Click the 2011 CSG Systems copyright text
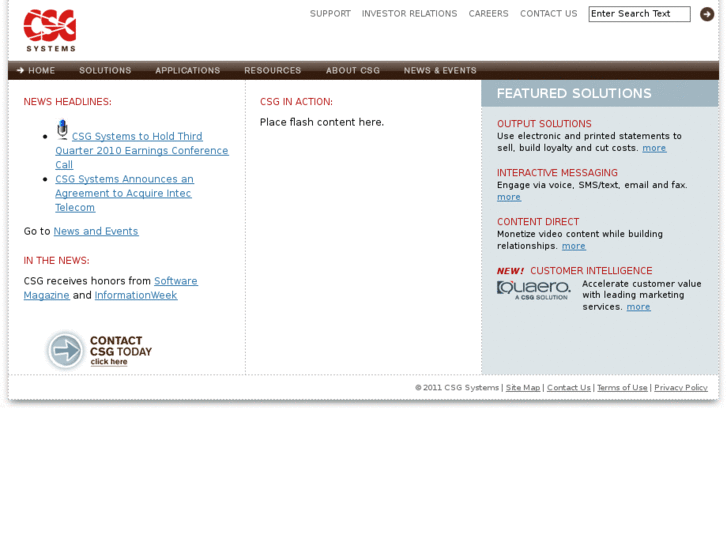 pyautogui.click(x=457, y=387)
